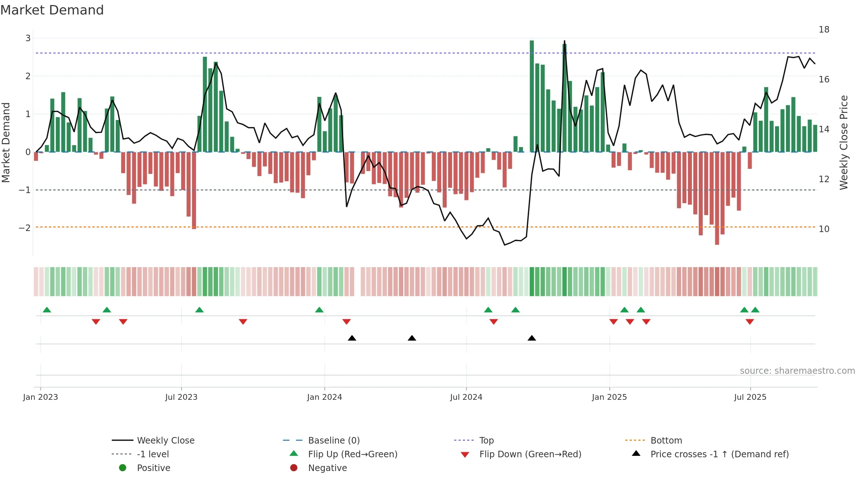Screen dimensions: 868x488
Task: Click the last Flip Down marker near Jul 2025
Action: [750, 321]
